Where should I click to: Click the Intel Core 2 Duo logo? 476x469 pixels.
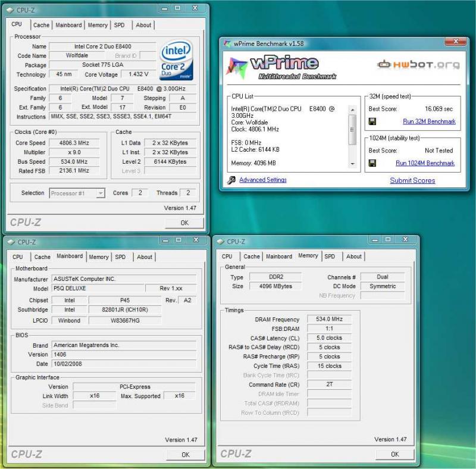[176, 60]
